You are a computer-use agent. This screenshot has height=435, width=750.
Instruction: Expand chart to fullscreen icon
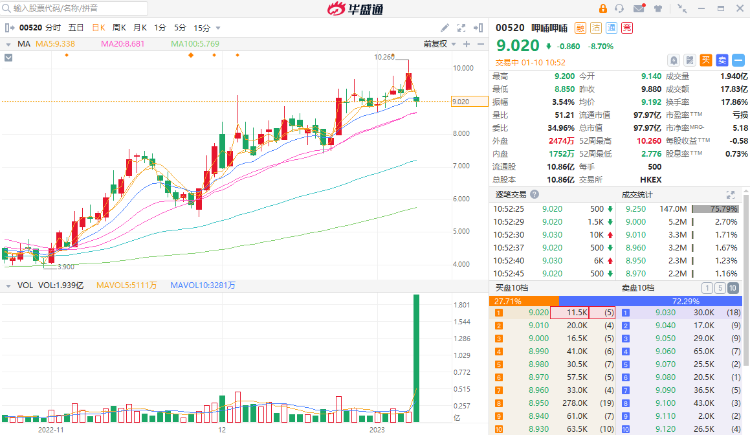461,28
